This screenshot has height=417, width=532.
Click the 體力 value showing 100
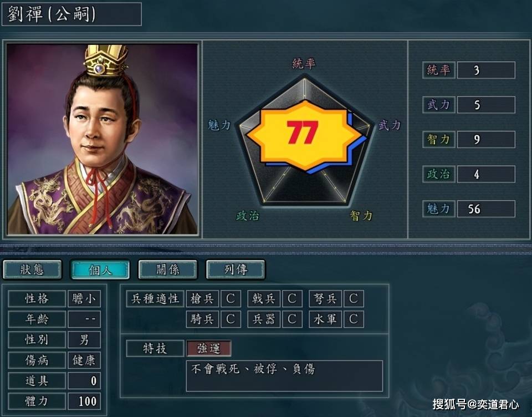click(84, 401)
